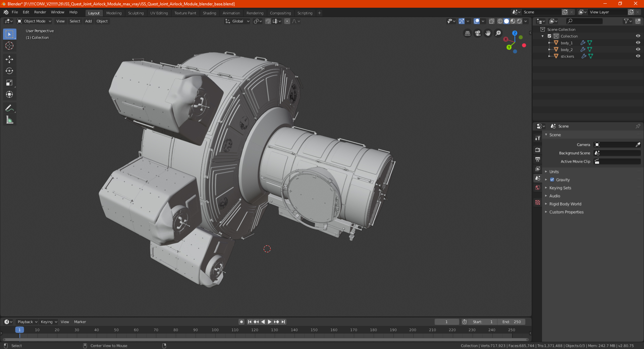Hide body_1 object in outliner

coord(638,43)
